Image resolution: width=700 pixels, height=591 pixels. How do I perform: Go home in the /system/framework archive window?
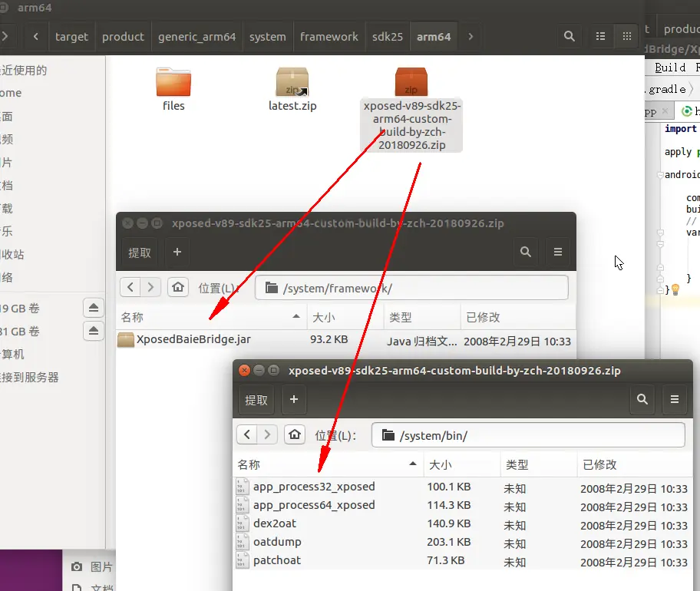pos(177,287)
